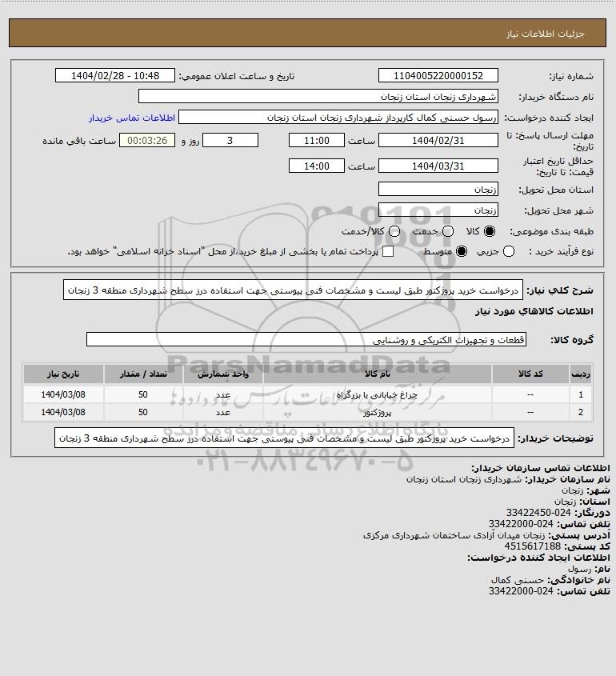
Task: Click the تعداد / مقدار column header
Action: [x=143, y=374]
